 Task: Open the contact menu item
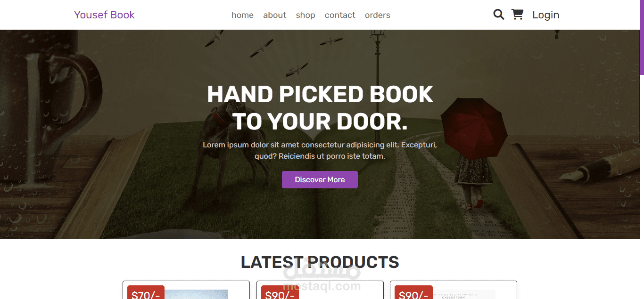(x=340, y=15)
